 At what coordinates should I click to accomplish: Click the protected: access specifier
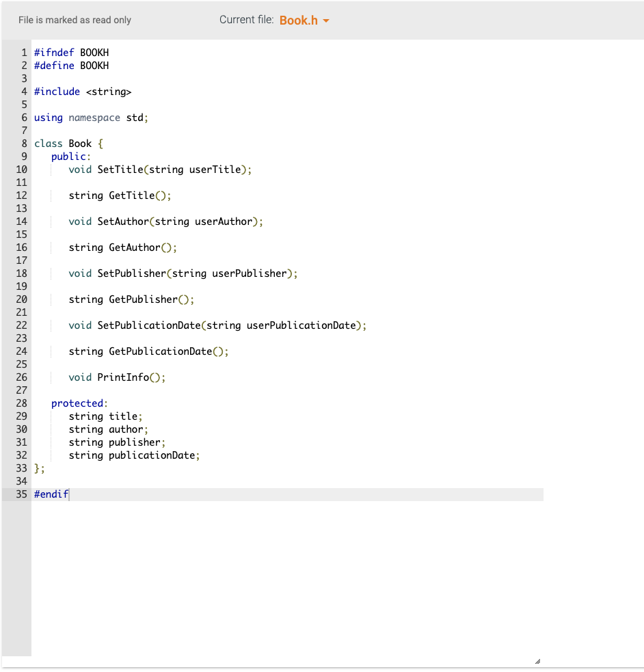click(78, 403)
